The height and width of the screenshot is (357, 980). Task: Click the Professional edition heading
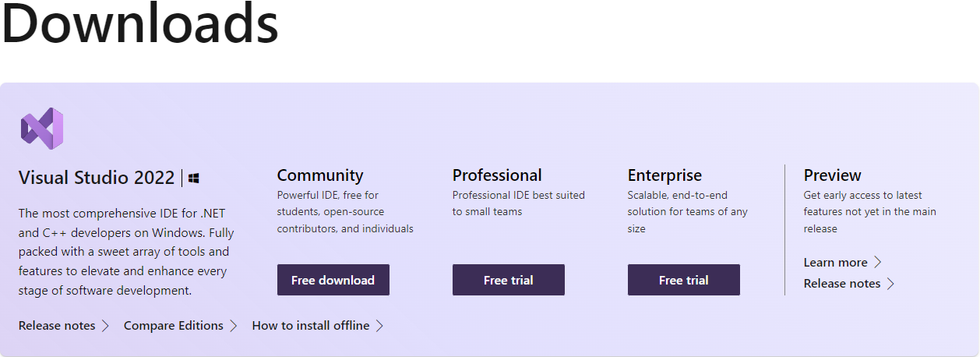coord(497,175)
